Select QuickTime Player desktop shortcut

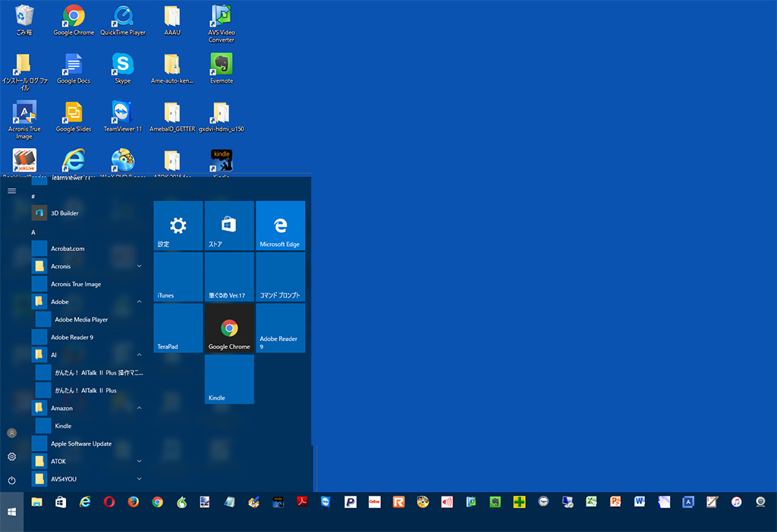click(x=123, y=20)
